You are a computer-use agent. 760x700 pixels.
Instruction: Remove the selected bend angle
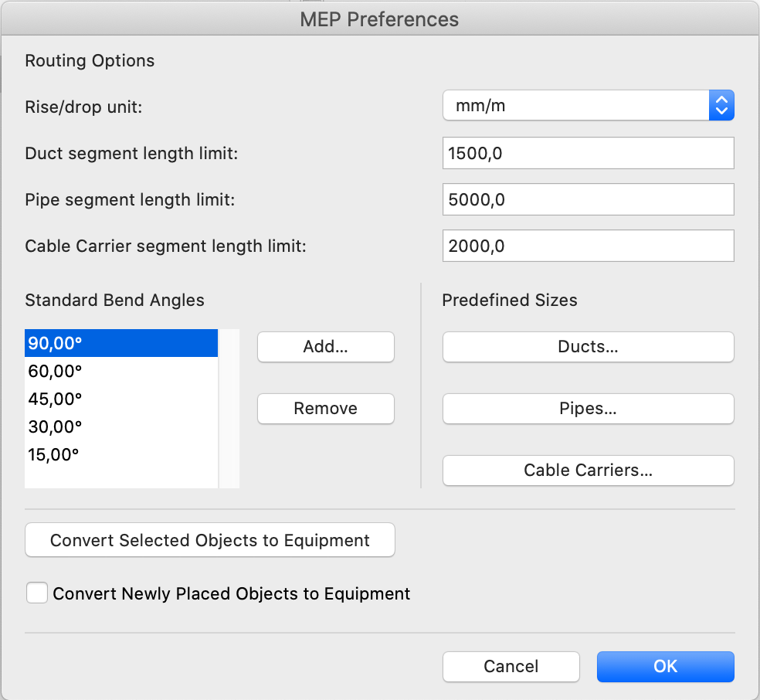pos(326,408)
